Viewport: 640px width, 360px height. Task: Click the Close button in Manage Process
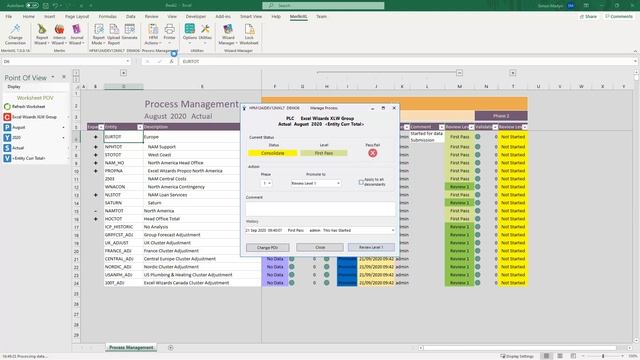pos(320,247)
